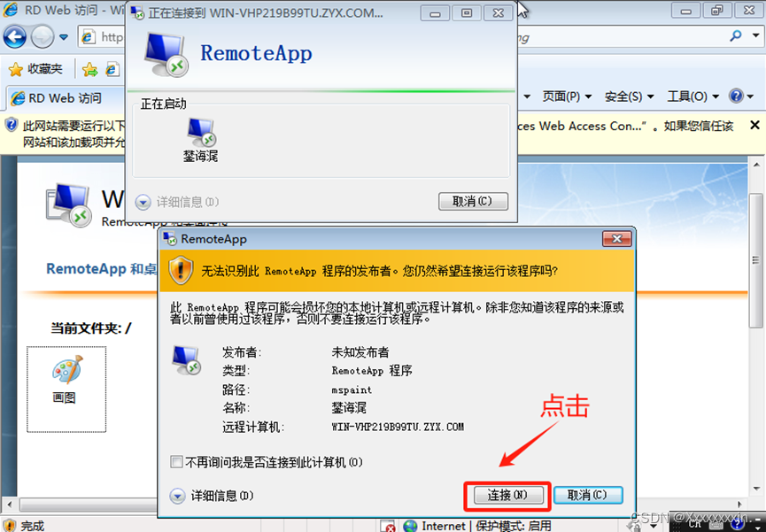This screenshot has height=532, width=766.
Task: Click the IE forward navigation arrow
Action: [x=43, y=37]
